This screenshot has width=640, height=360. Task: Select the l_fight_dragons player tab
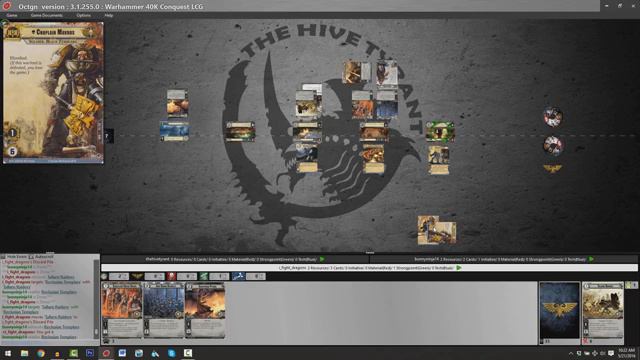[x=369, y=268]
